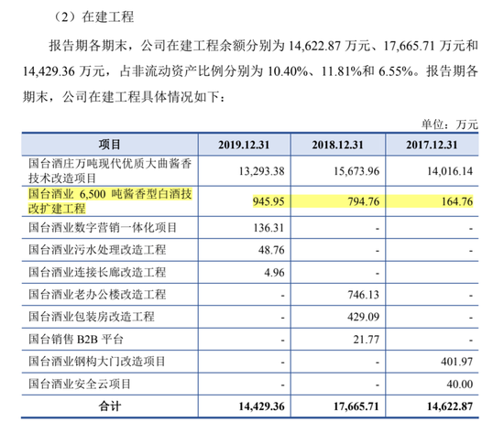The height and width of the screenshot is (422, 504).
Task: Click the 2017.12.31 column header
Action: tap(432, 145)
